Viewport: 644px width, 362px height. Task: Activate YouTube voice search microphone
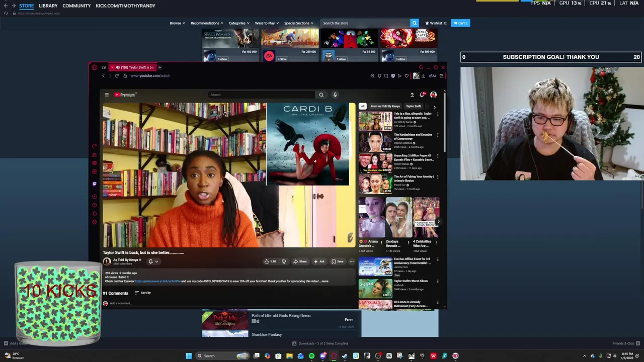click(x=335, y=95)
